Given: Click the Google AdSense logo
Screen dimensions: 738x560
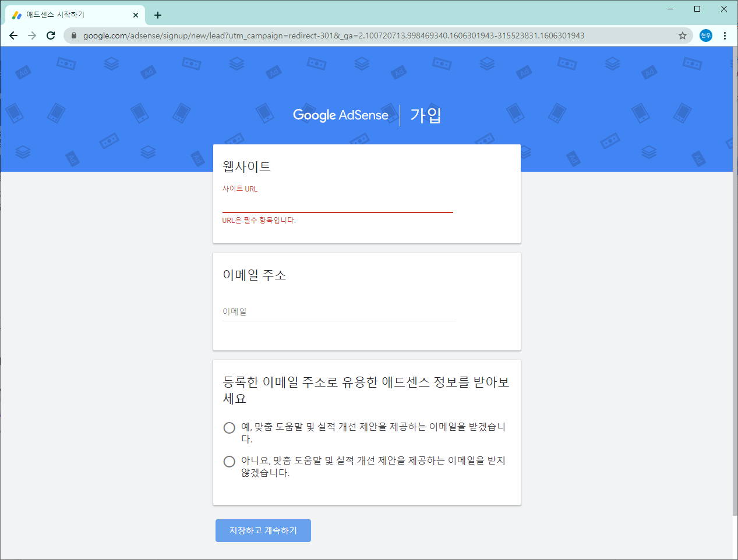Looking at the screenshot, I should 341,115.
